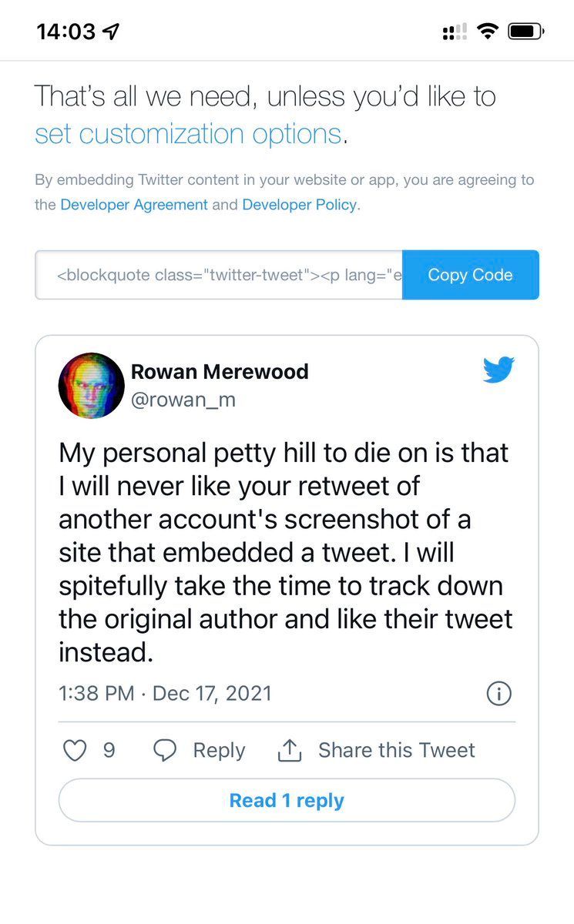Open the Developer Policy link
This screenshot has height=924, width=574.
tap(299, 205)
